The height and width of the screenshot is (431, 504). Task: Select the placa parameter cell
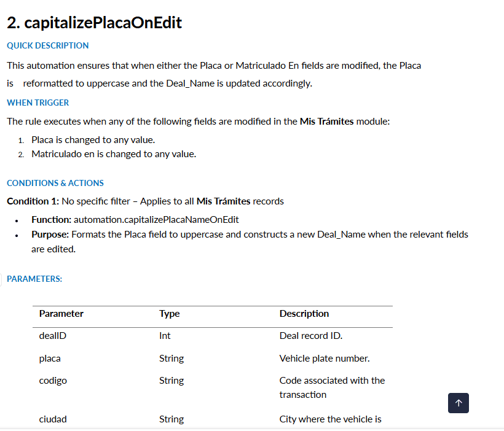[50, 359]
